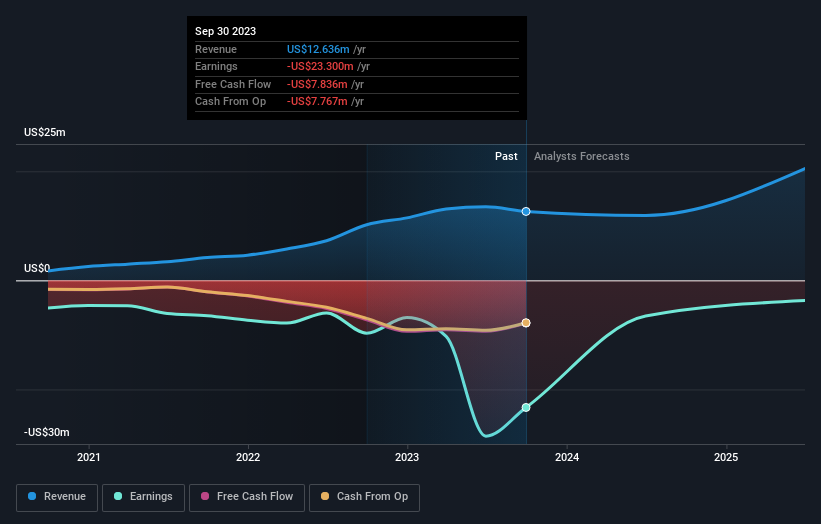Click the US$25m y-axis label
The width and height of the screenshot is (821, 524).
click(45, 132)
